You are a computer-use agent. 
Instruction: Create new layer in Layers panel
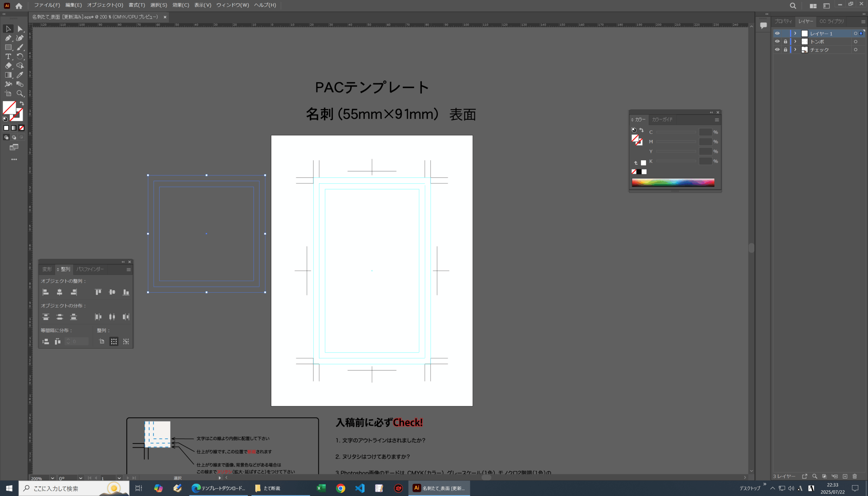tap(845, 476)
